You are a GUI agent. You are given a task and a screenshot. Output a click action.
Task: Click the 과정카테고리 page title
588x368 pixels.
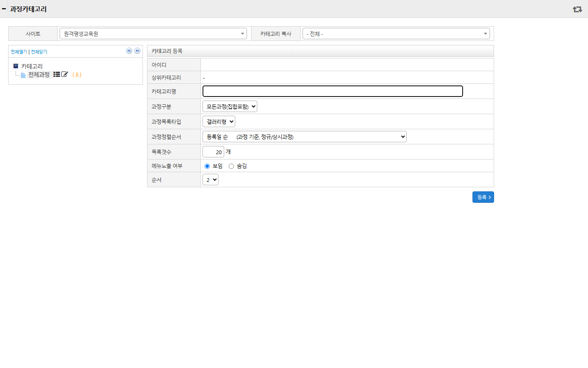click(x=28, y=9)
